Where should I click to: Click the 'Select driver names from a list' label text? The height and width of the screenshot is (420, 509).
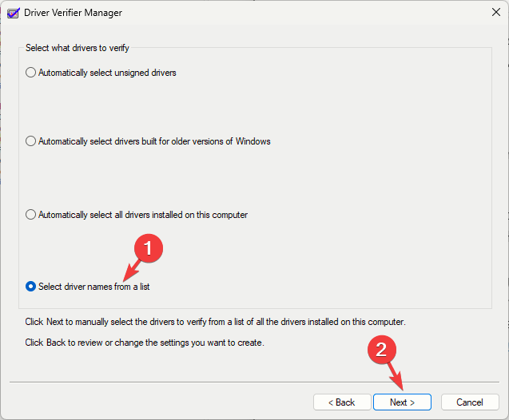pos(94,287)
